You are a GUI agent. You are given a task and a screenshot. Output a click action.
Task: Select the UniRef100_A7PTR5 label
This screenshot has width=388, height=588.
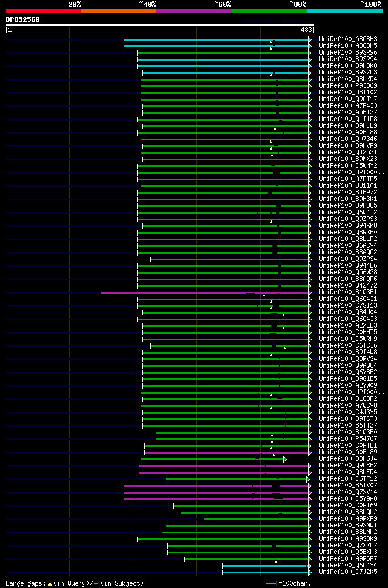[348, 179]
